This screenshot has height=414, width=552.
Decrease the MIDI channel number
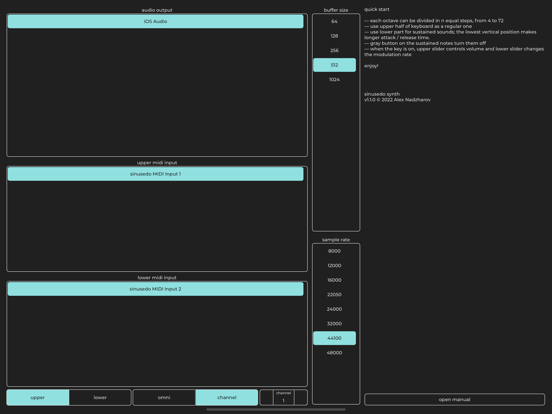coord(266,397)
